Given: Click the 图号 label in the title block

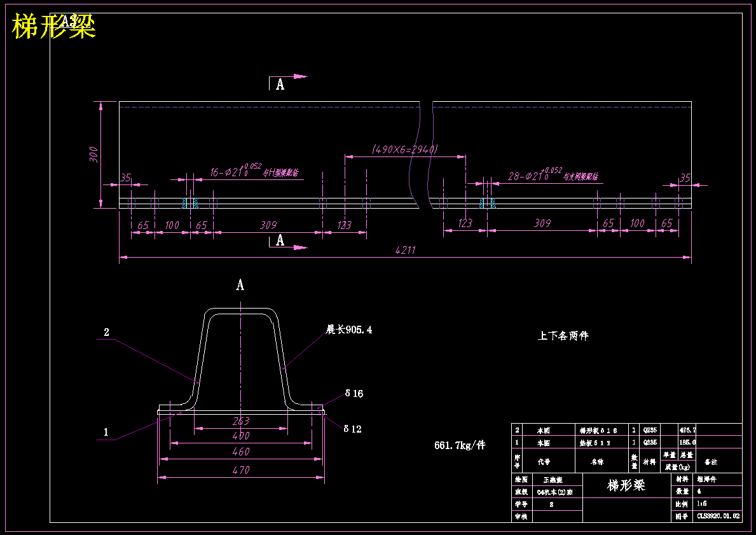Looking at the screenshot, I should click(682, 516).
